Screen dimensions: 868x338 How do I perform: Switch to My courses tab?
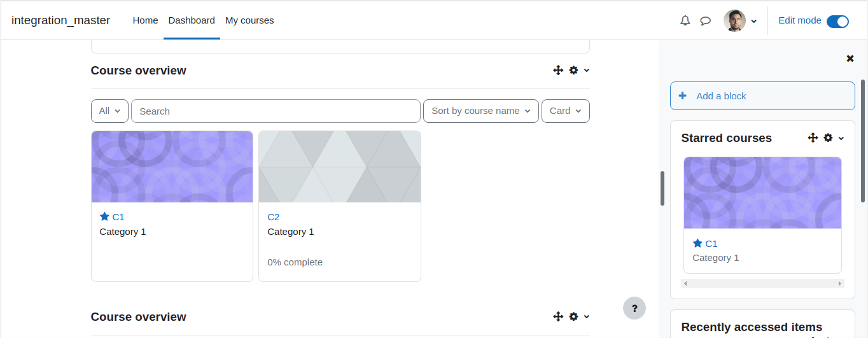249,20
